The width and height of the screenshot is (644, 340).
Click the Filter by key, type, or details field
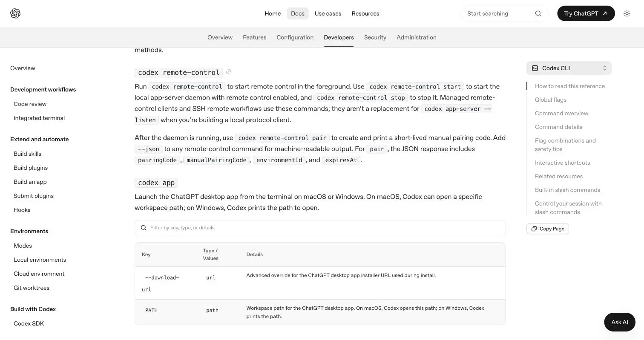point(320,228)
